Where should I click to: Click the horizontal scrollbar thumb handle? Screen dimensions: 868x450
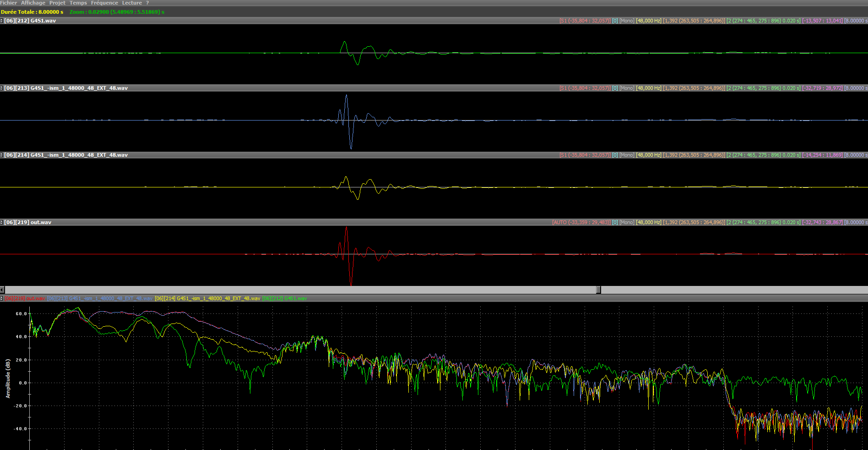click(598, 290)
